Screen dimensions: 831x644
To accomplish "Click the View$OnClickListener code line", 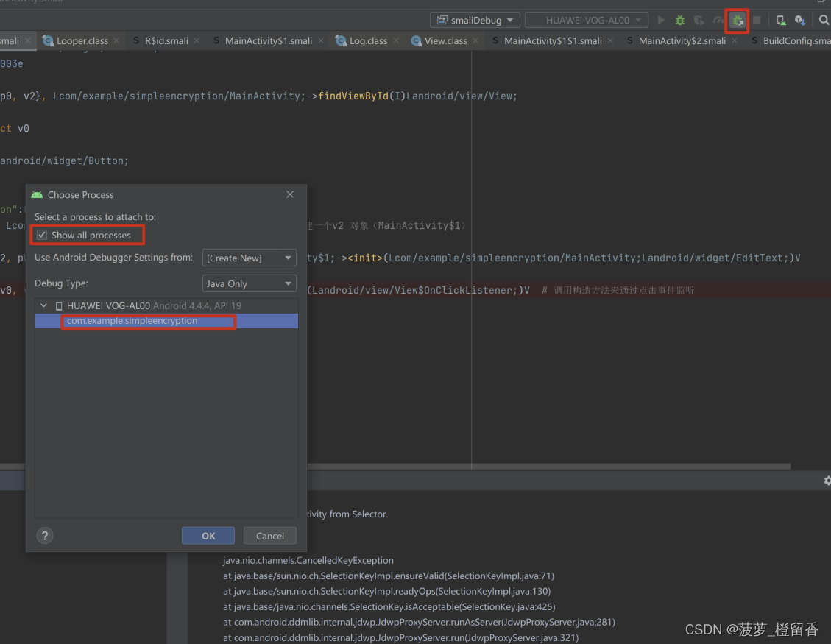I will click(419, 291).
